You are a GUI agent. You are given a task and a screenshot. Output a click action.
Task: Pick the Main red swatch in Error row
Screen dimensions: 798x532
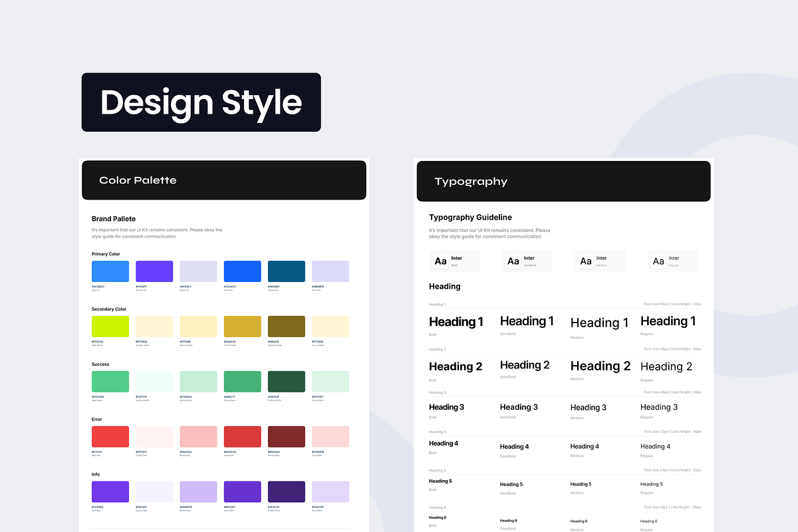pos(110,437)
